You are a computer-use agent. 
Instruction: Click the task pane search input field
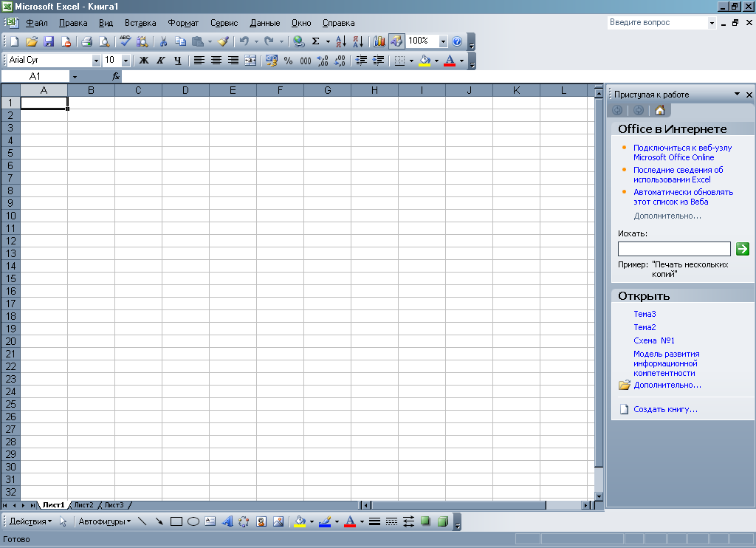click(674, 249)
